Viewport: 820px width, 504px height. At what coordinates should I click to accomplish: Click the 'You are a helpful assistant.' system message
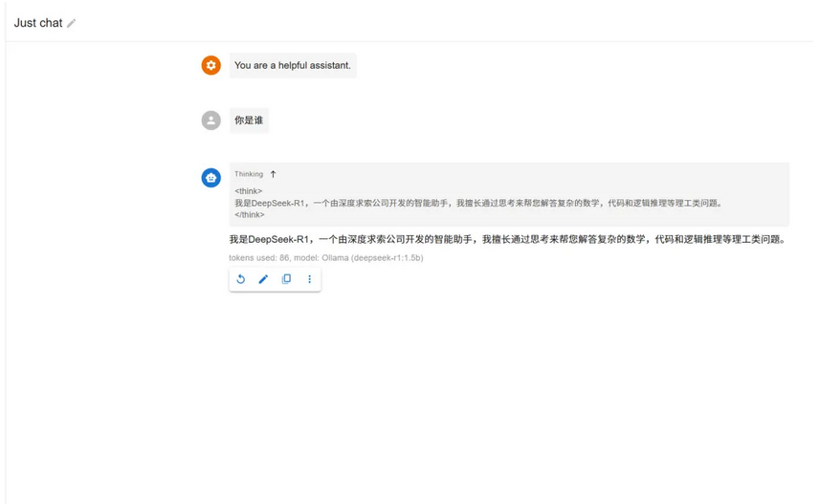293,65
